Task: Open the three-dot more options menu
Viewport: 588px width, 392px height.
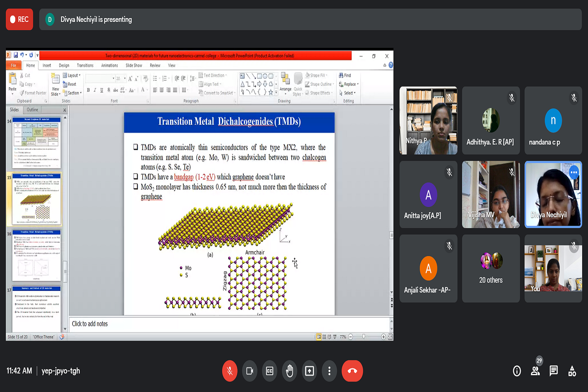Action: pos(329,371)
